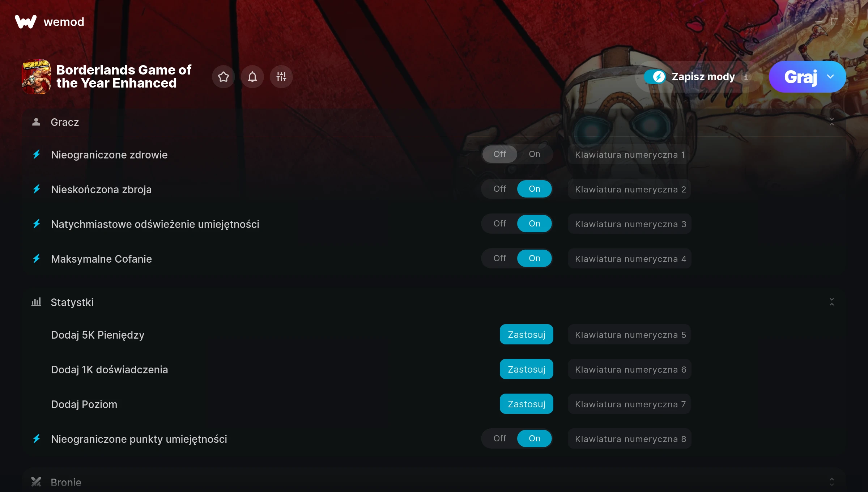Change hotkey Klawiatura numeryczna 3
Viewport: 868px width, 492px height.
coord(630,224)
